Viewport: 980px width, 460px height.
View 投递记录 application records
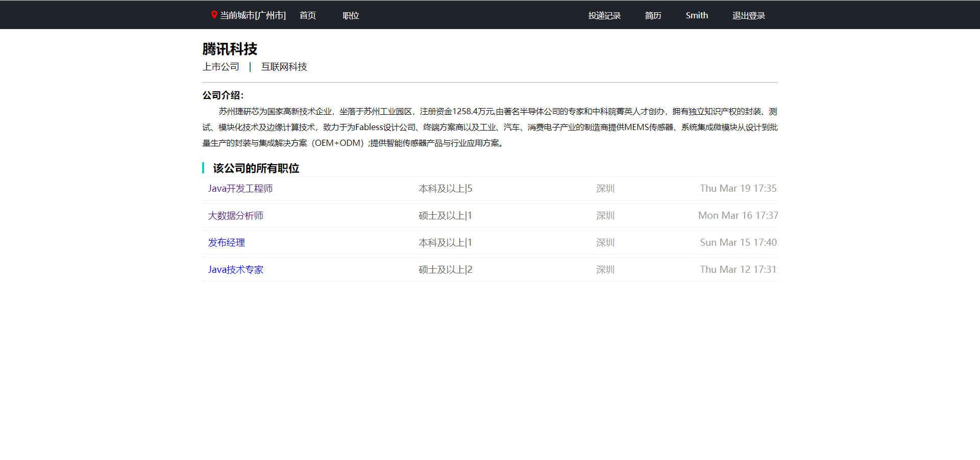[x=604, y=16]
